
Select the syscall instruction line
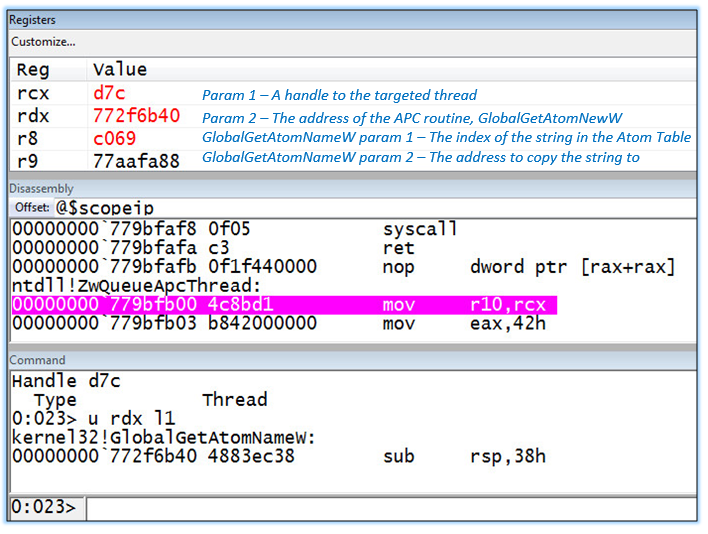[235, 229]
